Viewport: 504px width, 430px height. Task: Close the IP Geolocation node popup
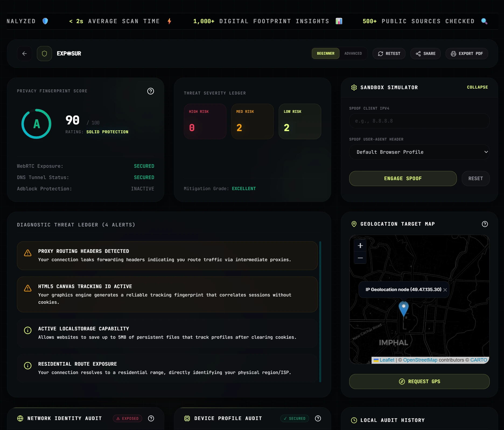(x=445, y=290)
